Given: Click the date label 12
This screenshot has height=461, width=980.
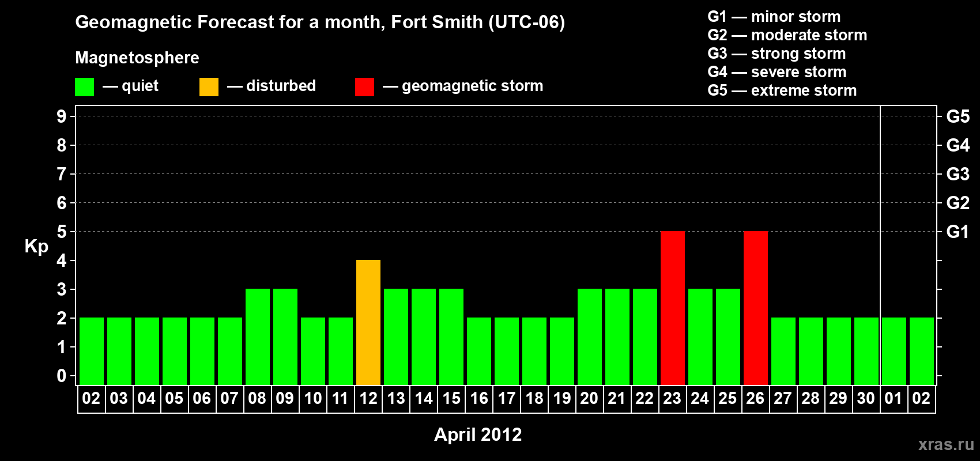Looking at the screenshot, I should pyautogui.click(x=368, y=399).
